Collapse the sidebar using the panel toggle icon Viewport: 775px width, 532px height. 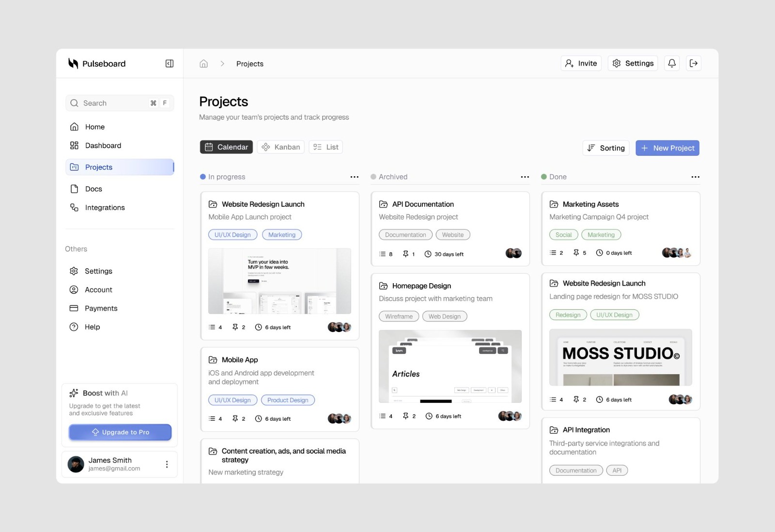coord(169,63)
